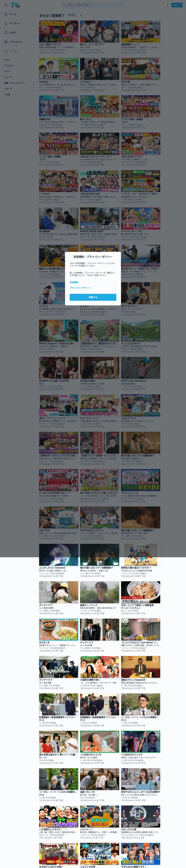186x868 pixels.
Task: Focus the program search field
Action: click(x=93, y=5)
